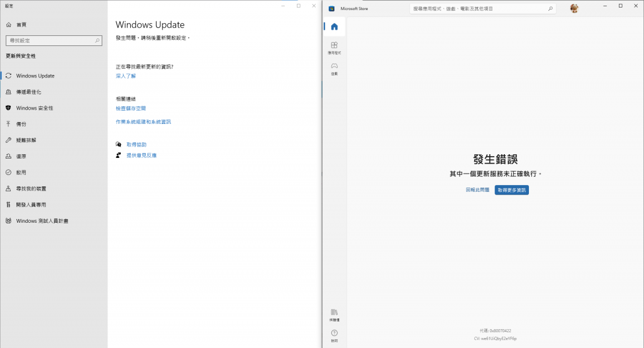Open 作業系統組建和系統資訊 link
The image size is (644, 348).
[143, 122]
